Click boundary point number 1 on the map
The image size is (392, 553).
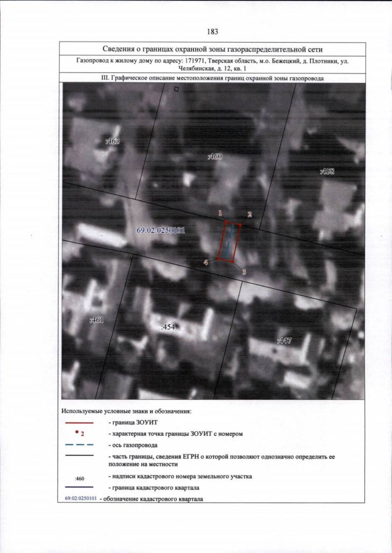tap(220, 213)
